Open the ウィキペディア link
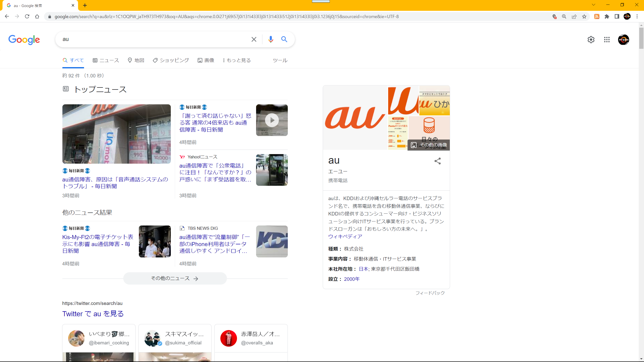 click(345, 237)
